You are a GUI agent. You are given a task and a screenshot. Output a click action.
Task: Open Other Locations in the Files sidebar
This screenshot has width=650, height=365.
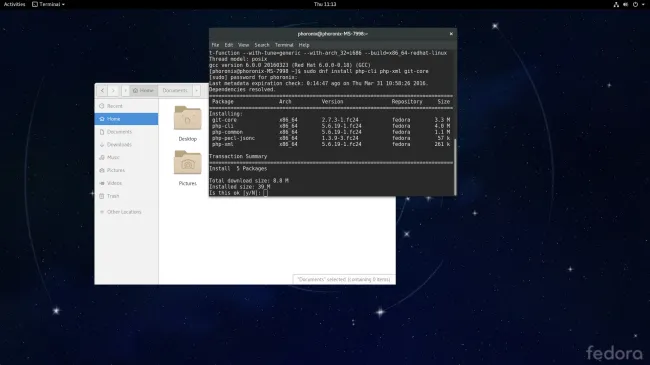coord(126,212)
